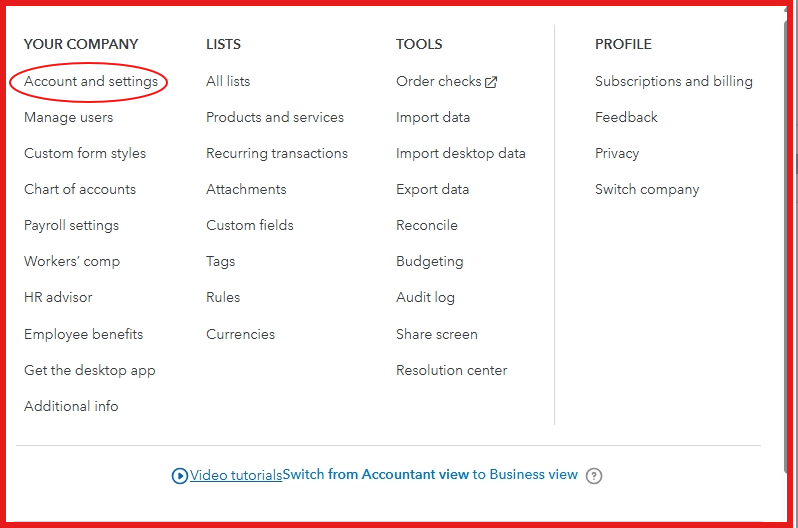The height and width of the screenshot is (528, 798).
Task: Open Recurring transactions
Action: (277, 154)
